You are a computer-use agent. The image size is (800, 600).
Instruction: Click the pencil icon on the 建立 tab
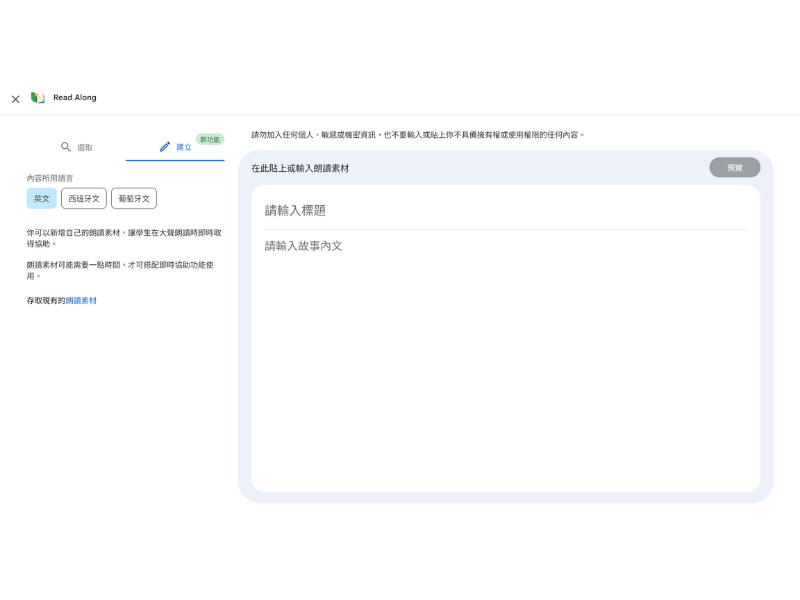click(165, 147)
